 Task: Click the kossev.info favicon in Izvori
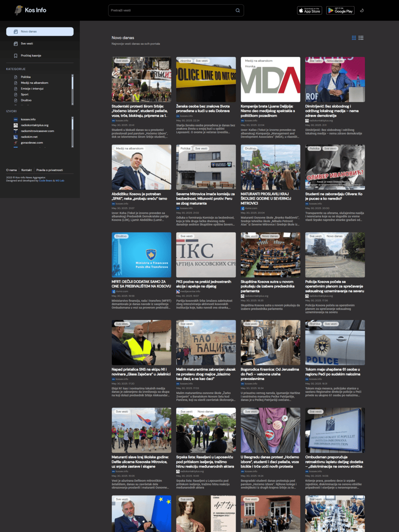coord(16,119)
